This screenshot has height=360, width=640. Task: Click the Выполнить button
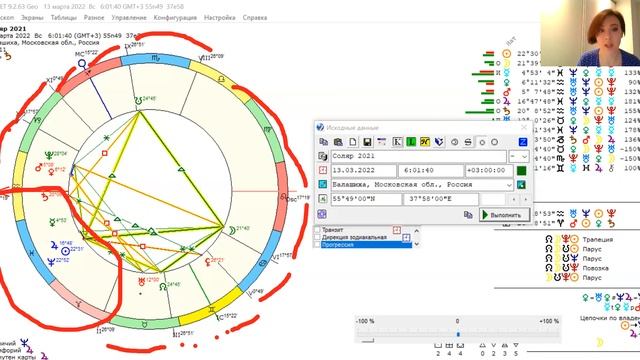pyautogui.click(x=504, y=215)
